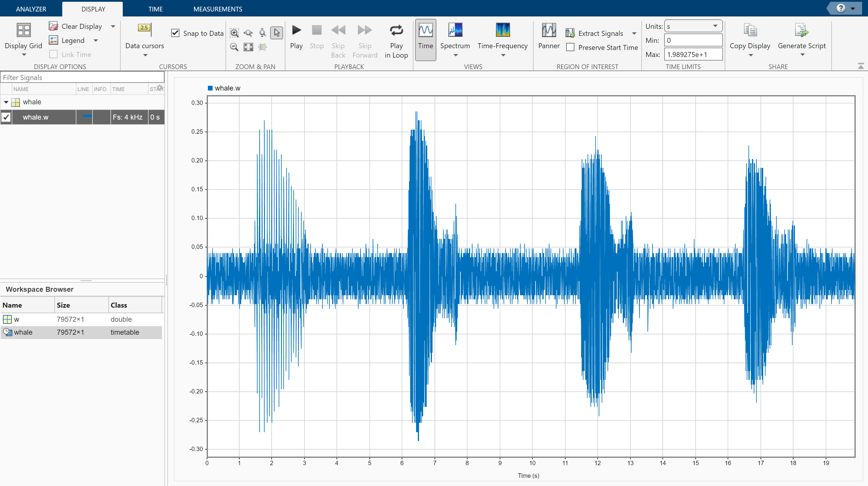The height and width of the screenshot is (486, 868).
Task: Click the Zoom Out magnifier icon
Action: click(234, 47)
